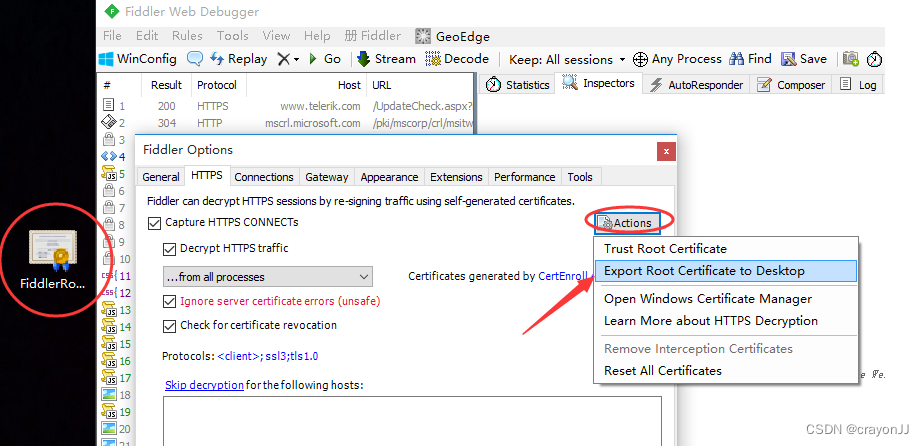Image resolution: width=924 pixels, height=446 pixels.
Task: Open the Help menu
Action: [x=316, y=36]
